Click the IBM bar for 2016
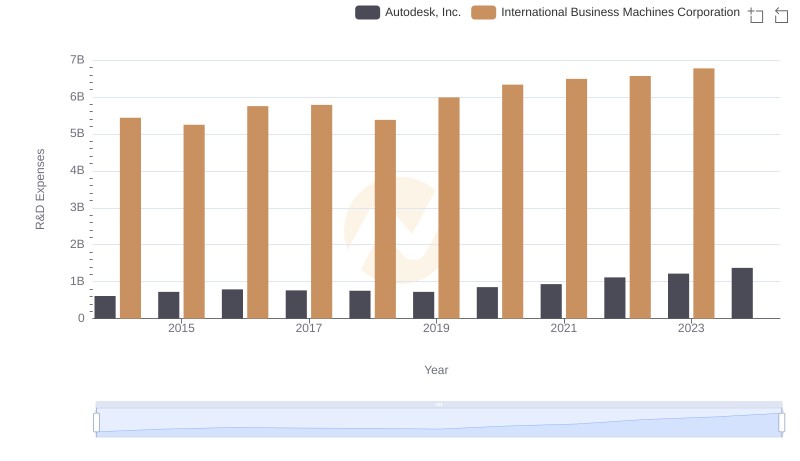This screenshot has height=461, width=800. 258,212
